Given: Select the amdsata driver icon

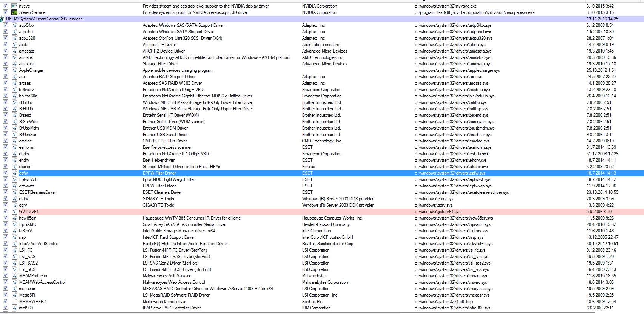Looking at the screenshot, I should point(14,51).
